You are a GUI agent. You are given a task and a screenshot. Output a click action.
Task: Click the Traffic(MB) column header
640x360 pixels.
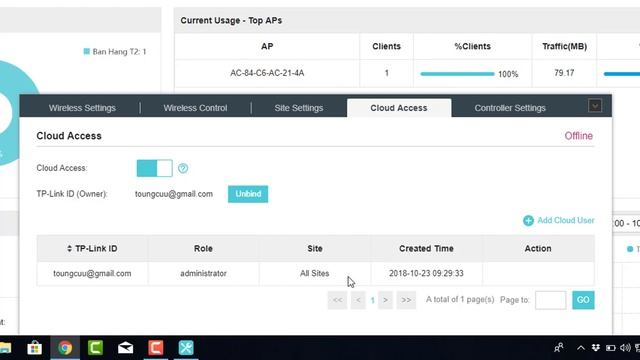(x=564, y=47)
